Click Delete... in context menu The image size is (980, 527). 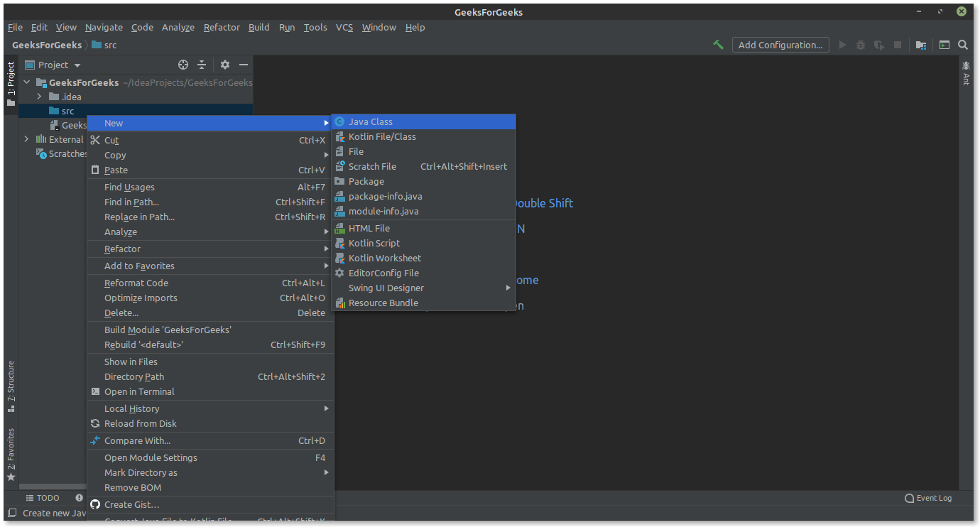click(x=210, y=313)
